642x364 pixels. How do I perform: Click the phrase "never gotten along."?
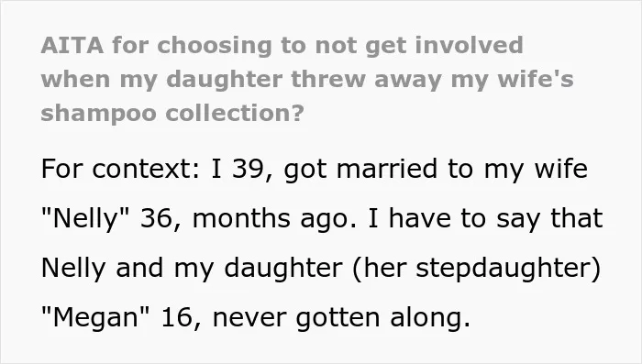click(341, 317)
